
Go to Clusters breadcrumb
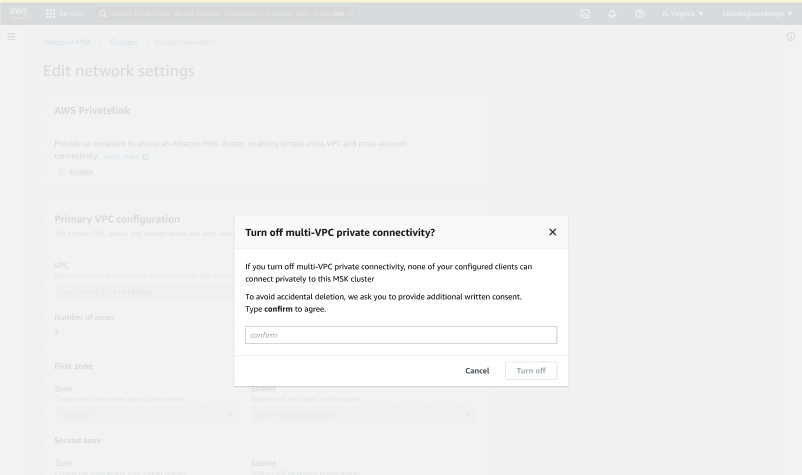[x=123, y=42]
